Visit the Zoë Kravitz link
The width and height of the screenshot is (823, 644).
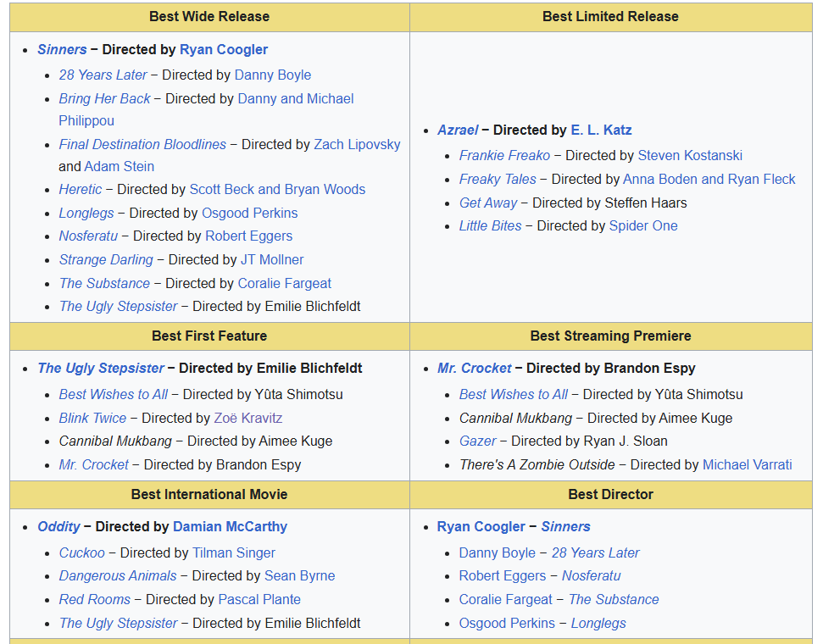click(248, 419)
